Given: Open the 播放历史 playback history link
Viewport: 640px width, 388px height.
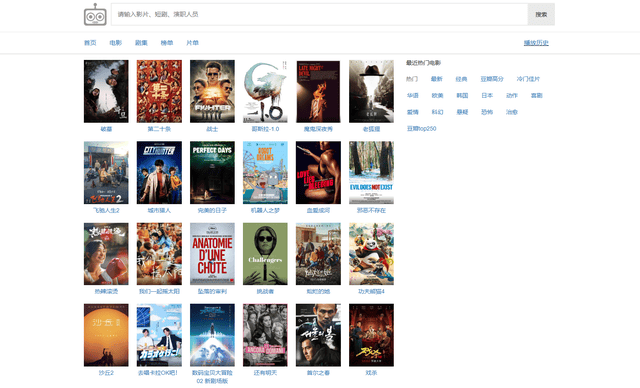Looking at the screenshot, I should click(x=536, y=43).
